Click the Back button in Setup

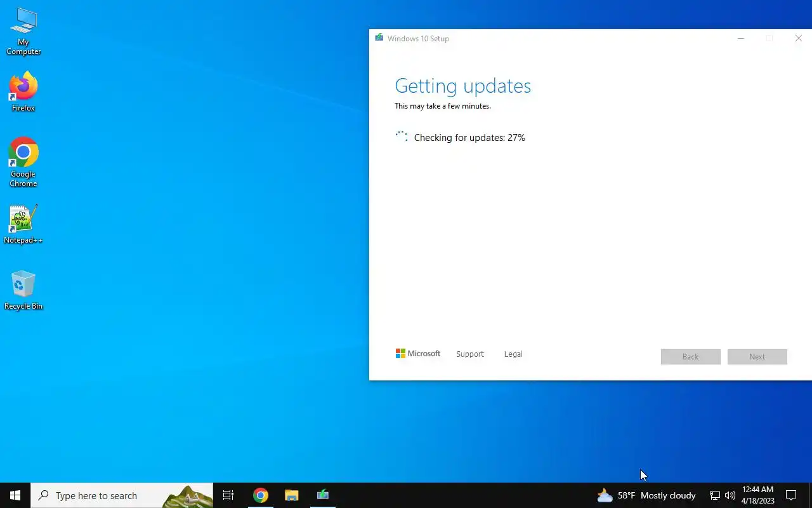[690, 357]
